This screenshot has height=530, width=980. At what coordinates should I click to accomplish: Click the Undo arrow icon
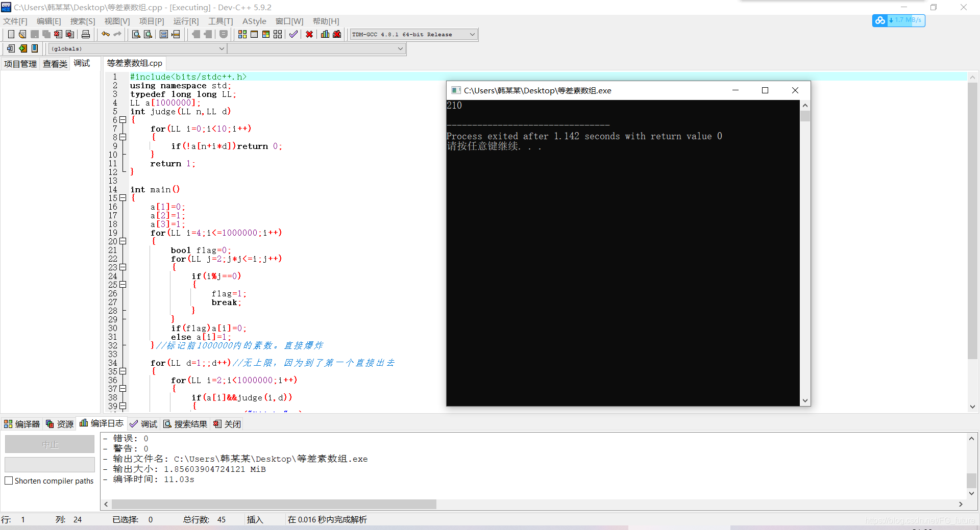[106, 34]
